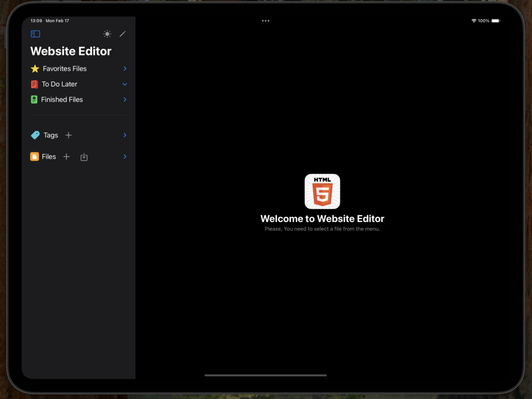
Task: Open Favorites Files star icon
Action: tap(35, 69)
